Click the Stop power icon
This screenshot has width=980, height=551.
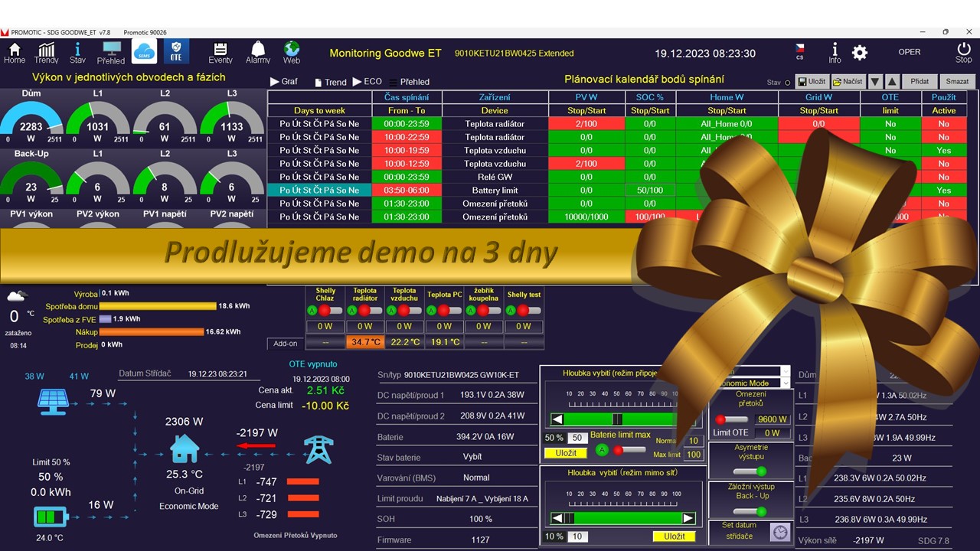point(964,52)
